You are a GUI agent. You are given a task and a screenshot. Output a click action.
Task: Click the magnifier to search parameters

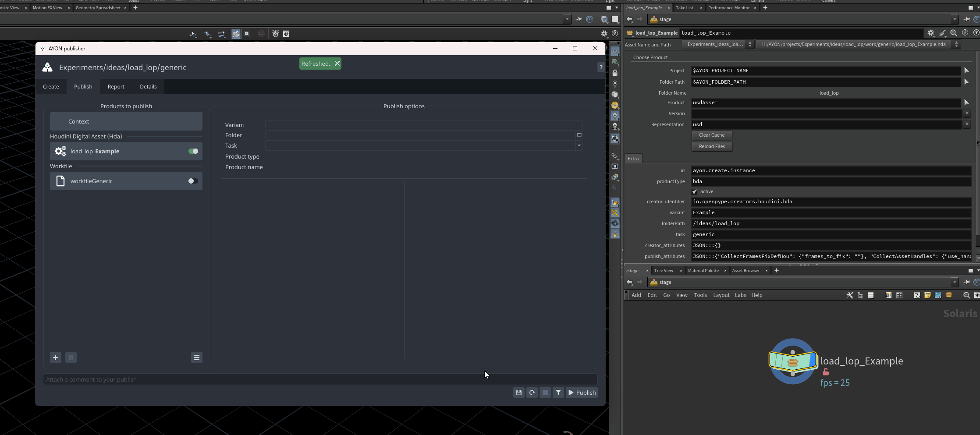953,33
